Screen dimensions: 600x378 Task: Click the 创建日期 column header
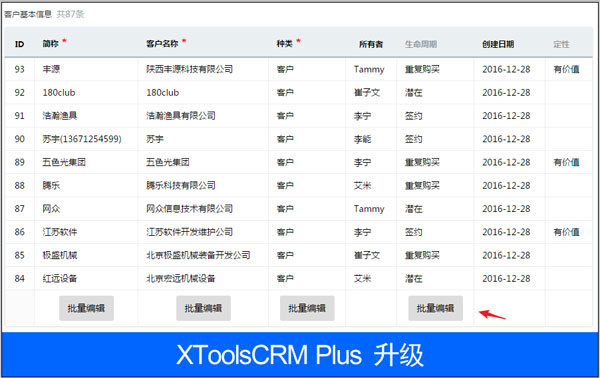tap(498, 44)
